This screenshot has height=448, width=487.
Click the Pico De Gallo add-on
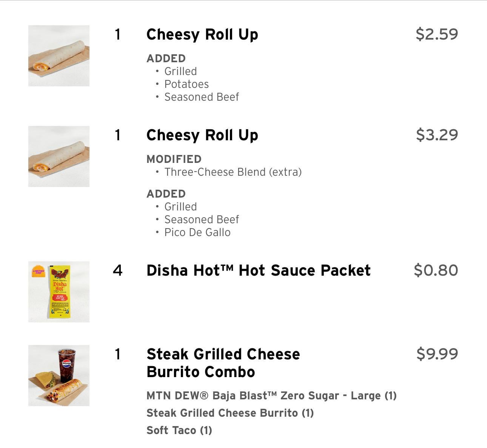point(197,232)
